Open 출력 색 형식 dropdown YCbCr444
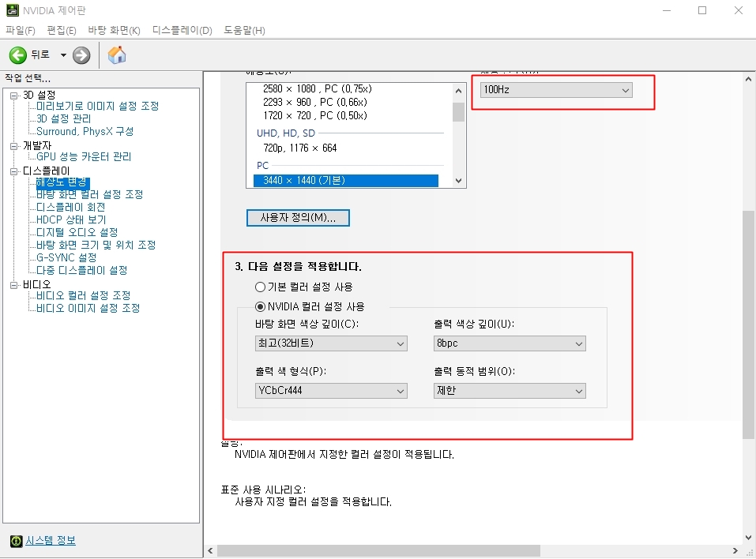The width and height of the screenshot is (756, 559). (x=331, y=391)
